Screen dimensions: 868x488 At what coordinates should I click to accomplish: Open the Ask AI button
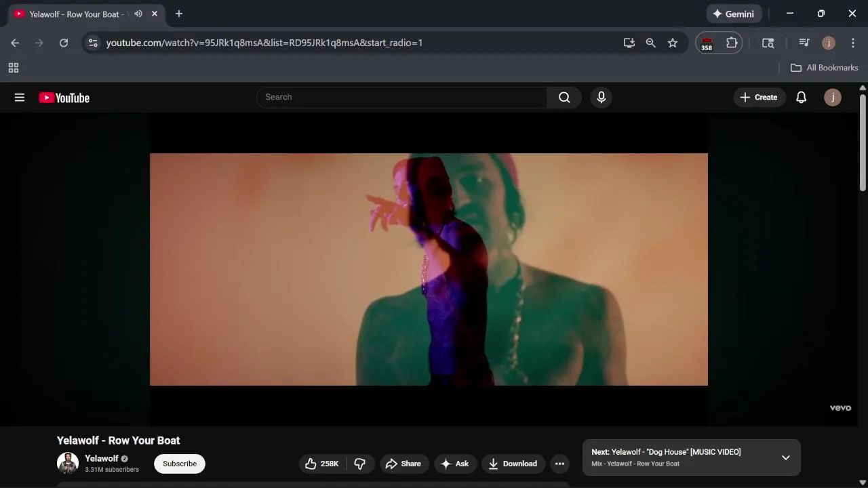tap(454, 464)
